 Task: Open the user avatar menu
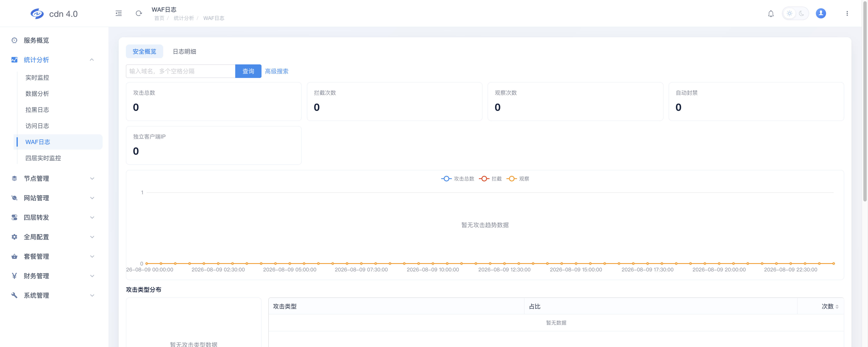point(821,14)
